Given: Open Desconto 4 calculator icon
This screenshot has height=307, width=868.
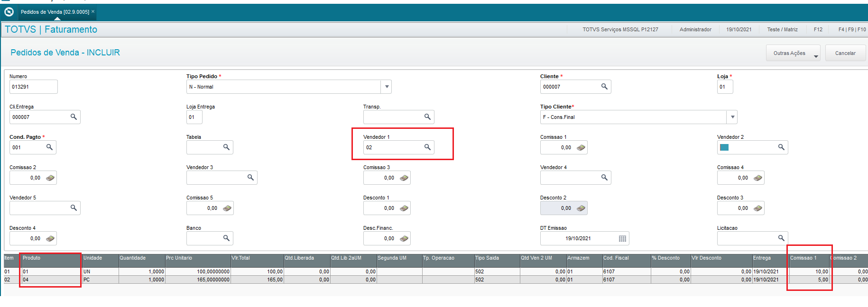Looking at the screenshot, I should click(x=50, y=239).
